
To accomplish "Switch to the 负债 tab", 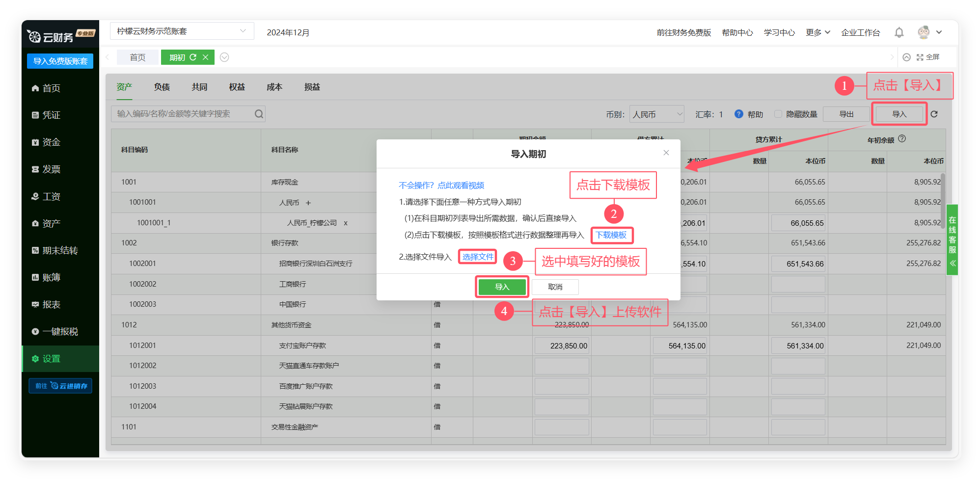I will point(162,87).
